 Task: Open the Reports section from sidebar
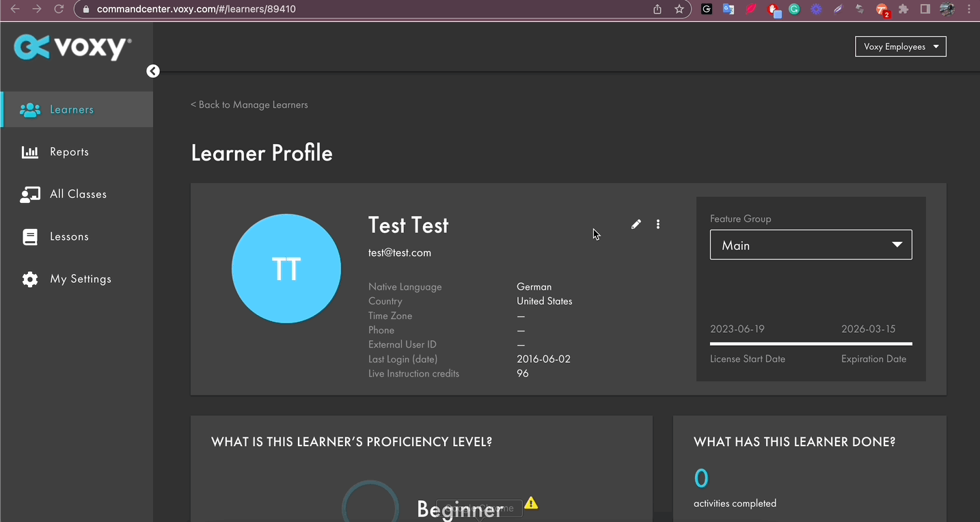69,152
